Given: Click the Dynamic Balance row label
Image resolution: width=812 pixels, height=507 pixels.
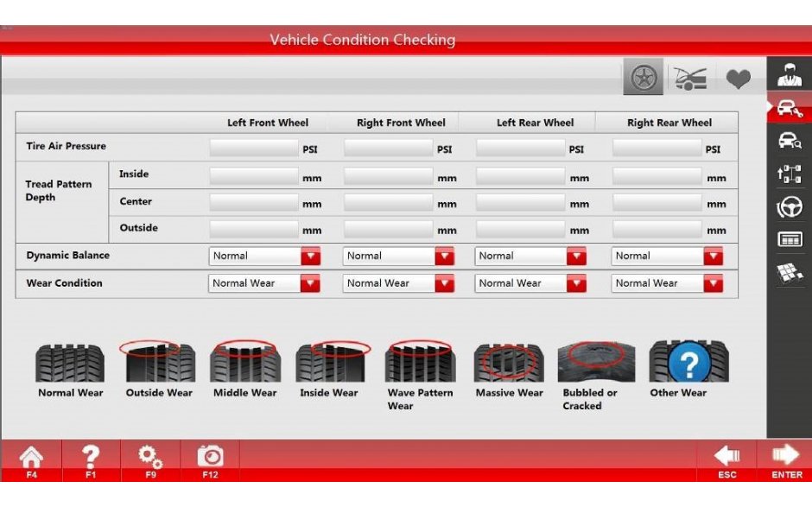Looking at the screenshot, I should click(x=68, y=256).
